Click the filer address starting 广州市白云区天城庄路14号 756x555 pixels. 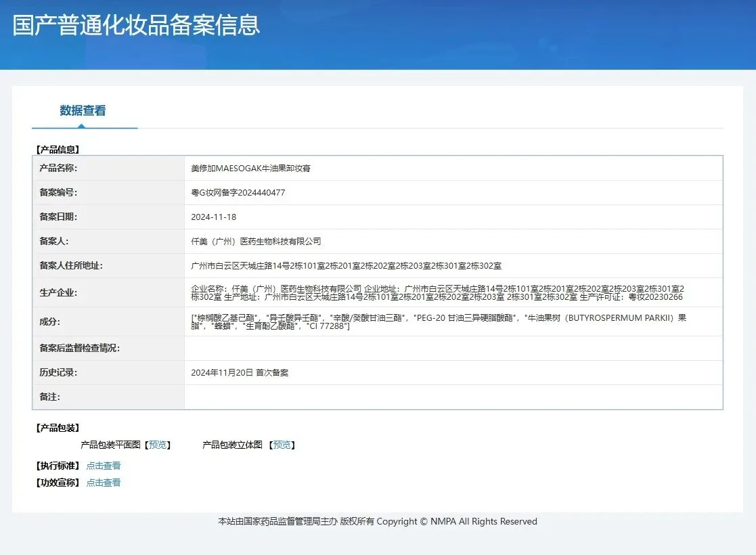346,266
